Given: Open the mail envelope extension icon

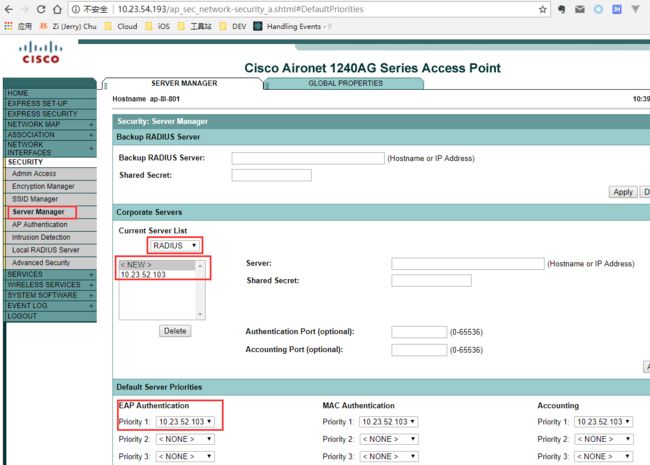Looking at the screenshot, I should (580, 9).
